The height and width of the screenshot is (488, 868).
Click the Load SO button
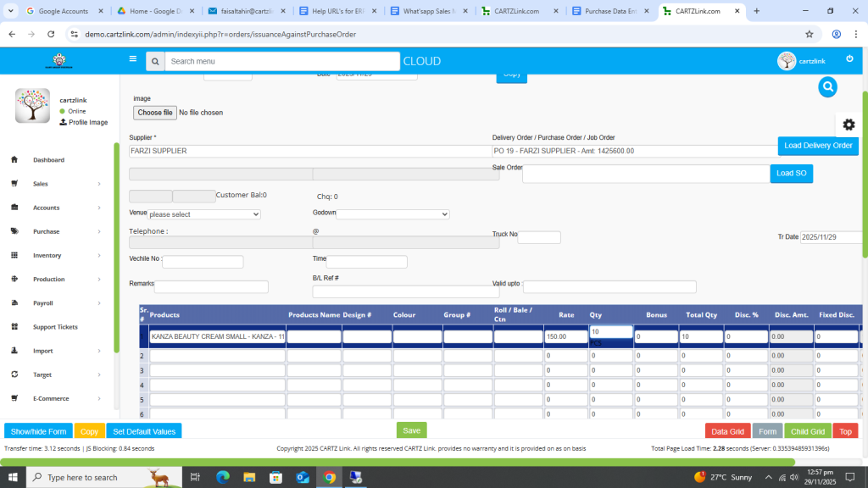point(791,174)
